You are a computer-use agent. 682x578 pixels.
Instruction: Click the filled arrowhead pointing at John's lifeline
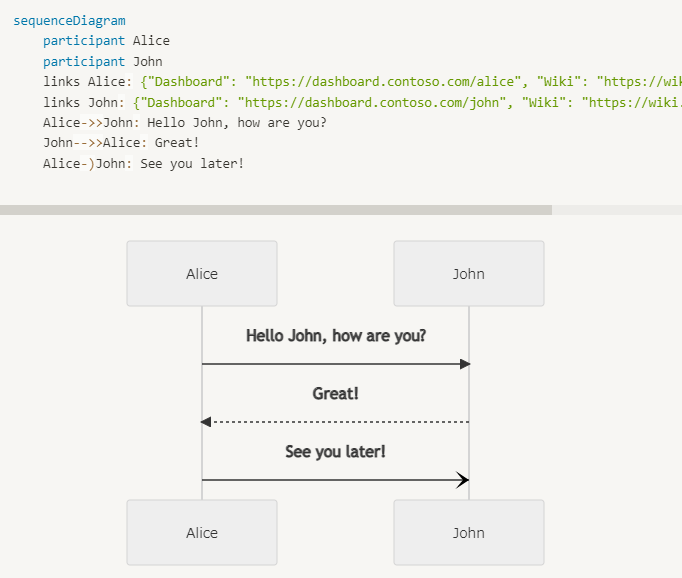coord(464,364)
